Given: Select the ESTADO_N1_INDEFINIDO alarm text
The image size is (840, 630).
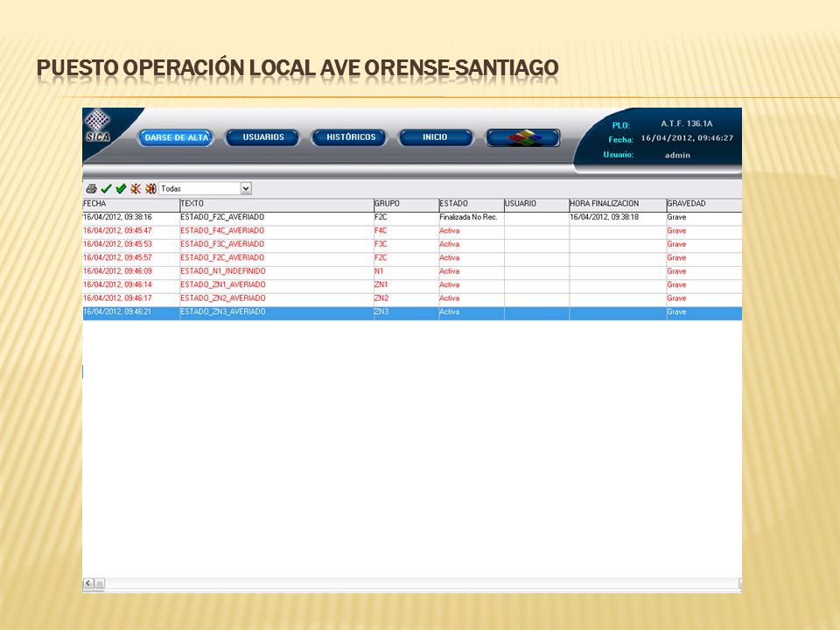Looking at the screenshot, I should coord(223,271).
